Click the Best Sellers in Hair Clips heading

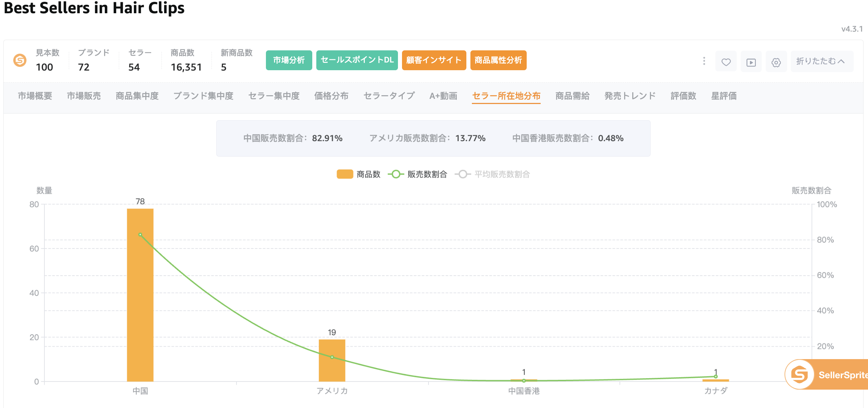coord(94,8)
